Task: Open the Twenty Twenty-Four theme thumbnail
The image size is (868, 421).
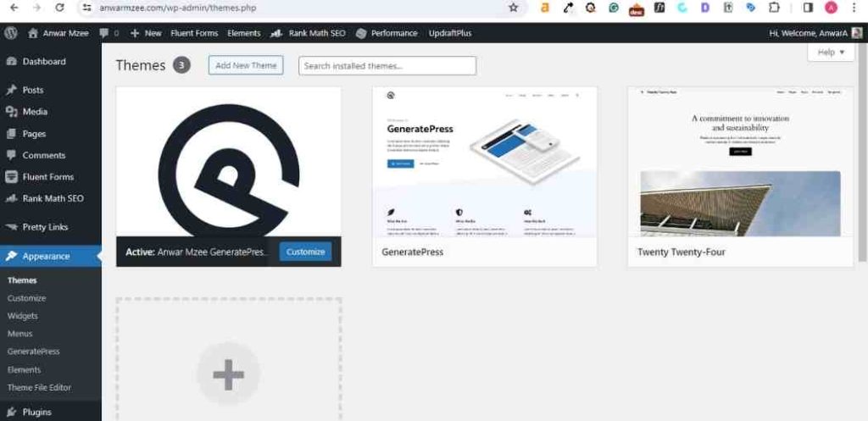Action: pyautogui.click(x=741, y=162)
